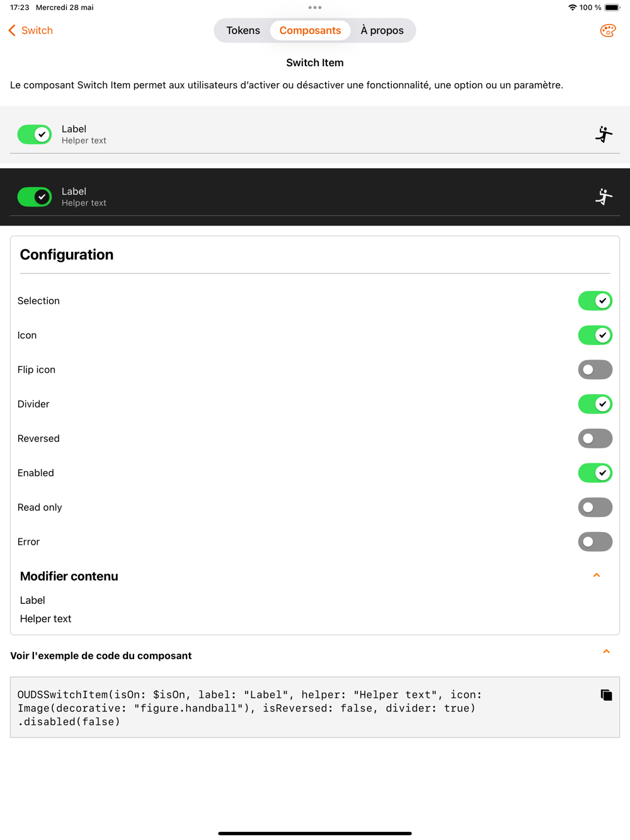Turn off the Selection switch
This screenshot has height=840, width=630.
coord(595,300)
